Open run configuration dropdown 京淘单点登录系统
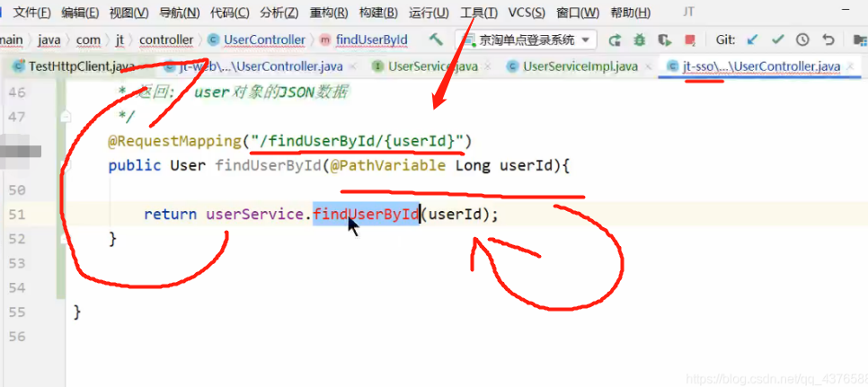 click(526, 40)
